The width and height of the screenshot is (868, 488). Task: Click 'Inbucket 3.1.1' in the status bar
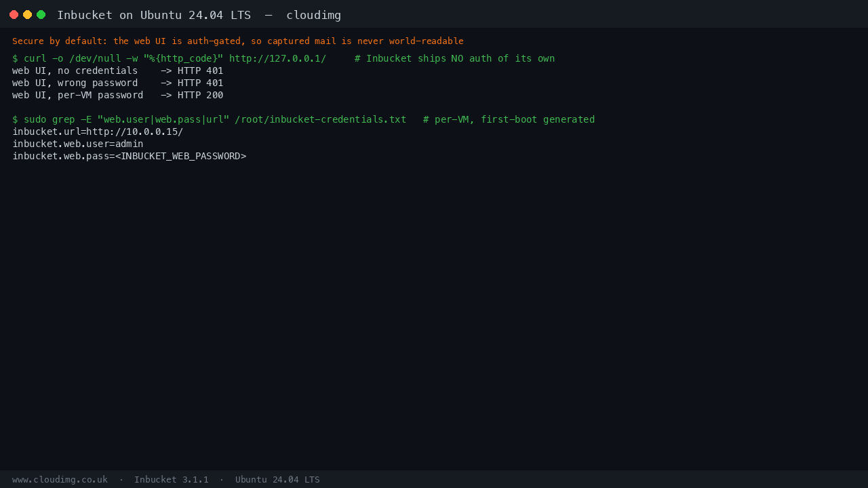point(172,480)
